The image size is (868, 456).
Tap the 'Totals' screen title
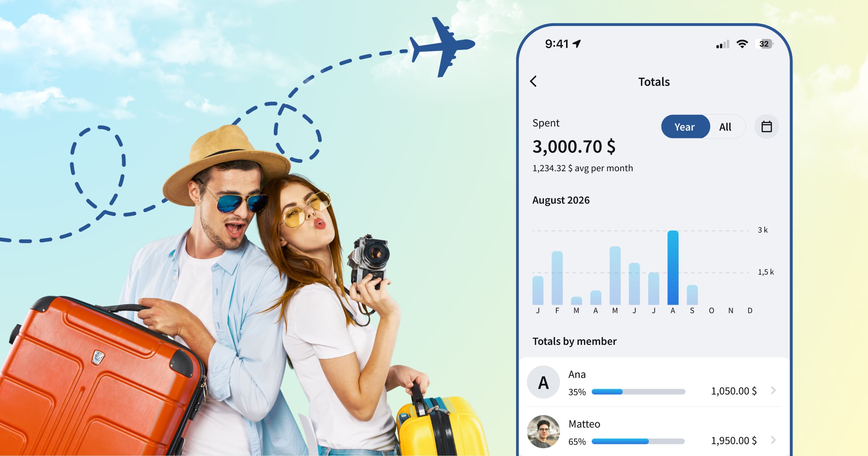click(654, 82)
